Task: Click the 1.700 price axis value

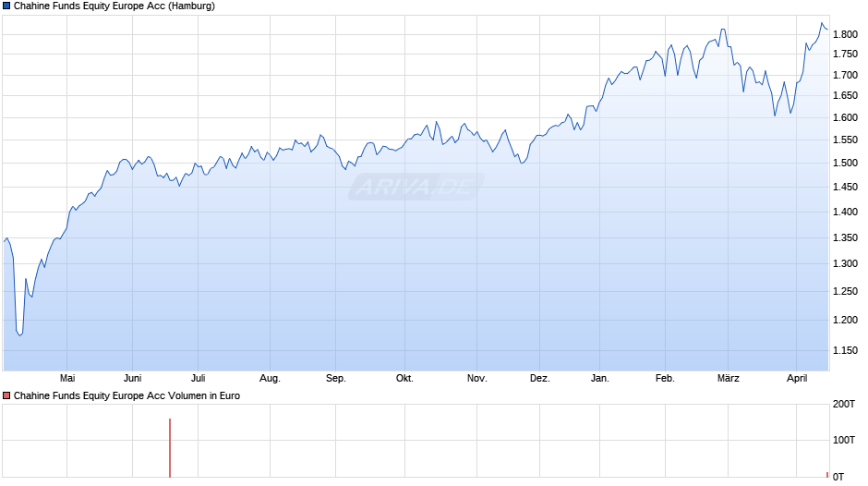Action: [x=845, y=75]
